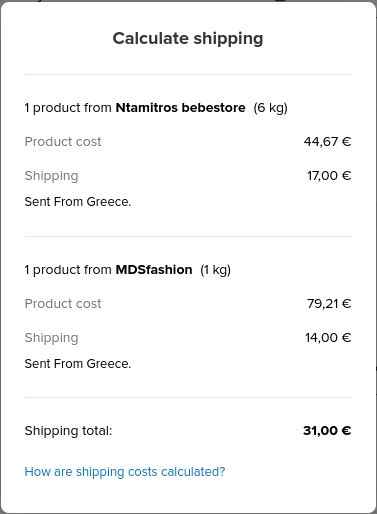The height and width of the screenshot is (514, 377).
Task: Click the (1 kg) weight text
Action: pyautogui.click(x=215, y=270)
